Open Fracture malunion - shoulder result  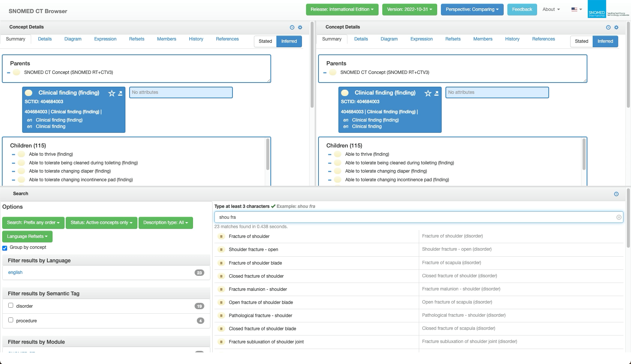[258, 289]
